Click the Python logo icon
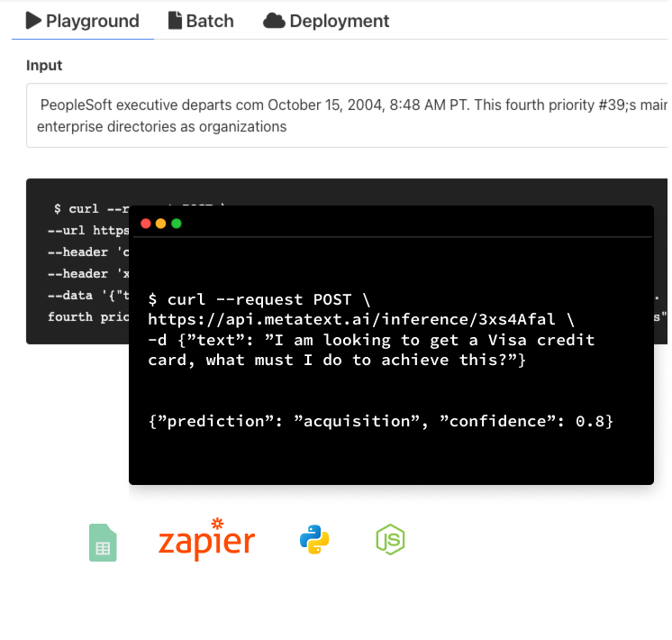 [x=314, y=540]
